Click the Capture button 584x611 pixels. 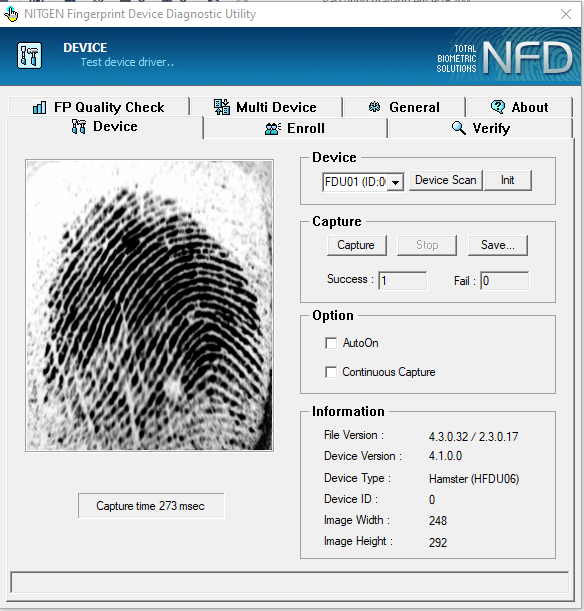[356, 245]
